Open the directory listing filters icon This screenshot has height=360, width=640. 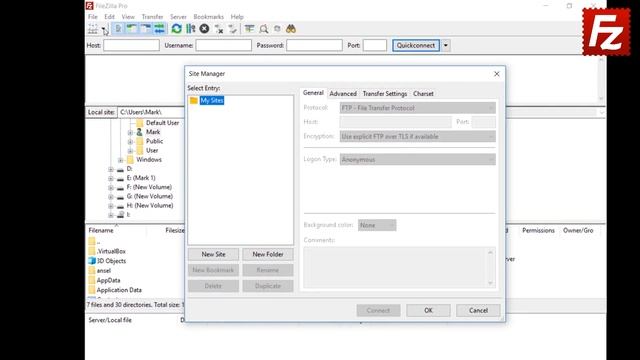tap(249, 29)
